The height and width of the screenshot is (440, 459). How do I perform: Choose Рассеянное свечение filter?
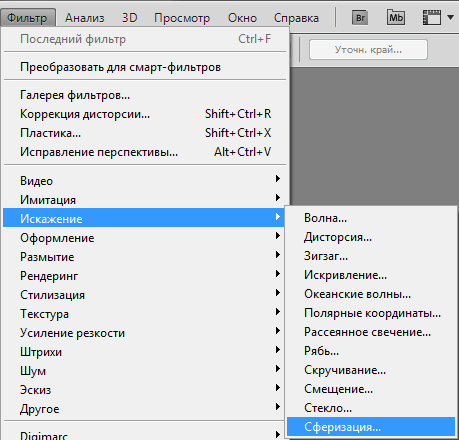click(371, 332)
